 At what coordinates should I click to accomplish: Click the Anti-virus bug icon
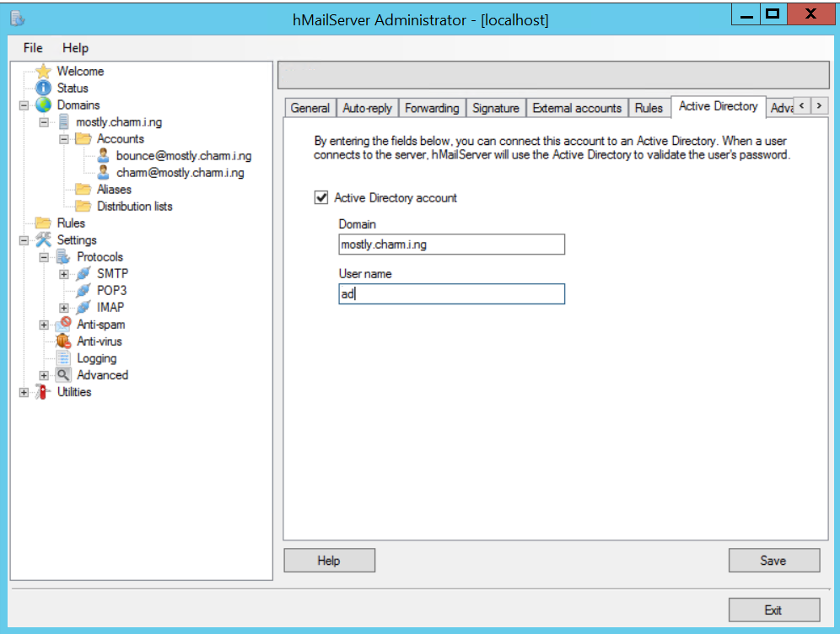point(64,341)
